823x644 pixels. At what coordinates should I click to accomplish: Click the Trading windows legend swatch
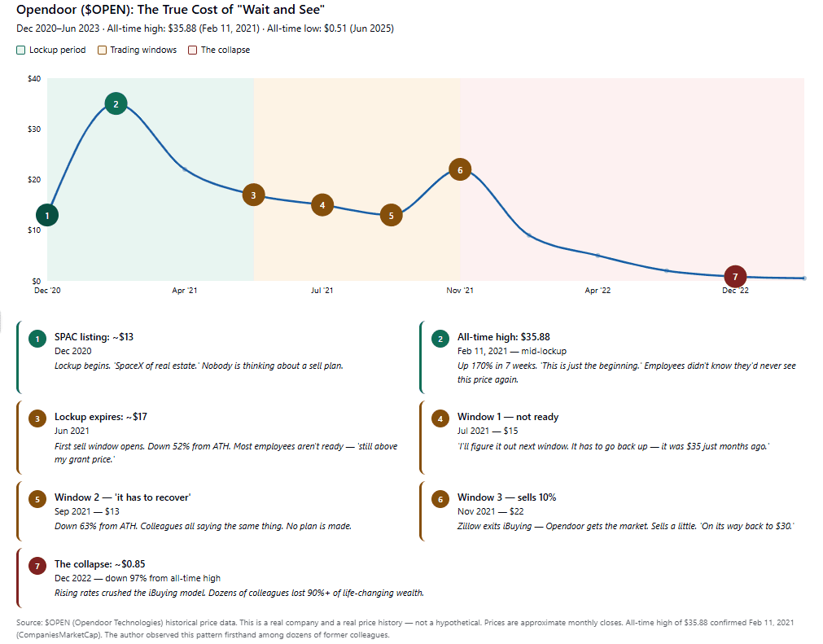click(x=103, y=50)
